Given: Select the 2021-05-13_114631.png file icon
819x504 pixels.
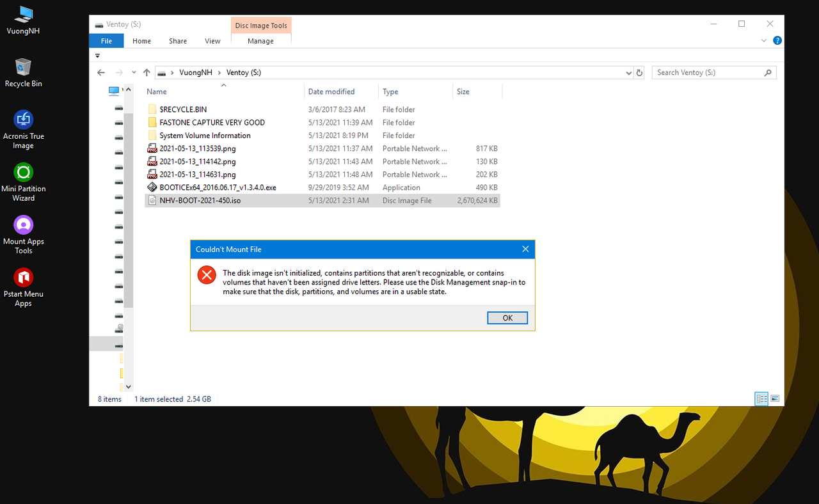Looking at the screenshot, I should pos(152,174).
